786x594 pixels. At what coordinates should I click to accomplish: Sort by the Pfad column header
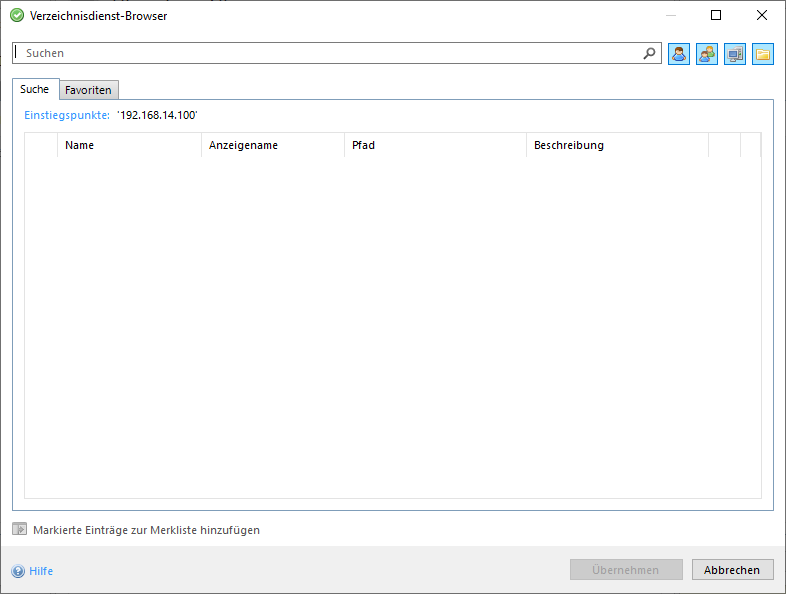(434, 145)
